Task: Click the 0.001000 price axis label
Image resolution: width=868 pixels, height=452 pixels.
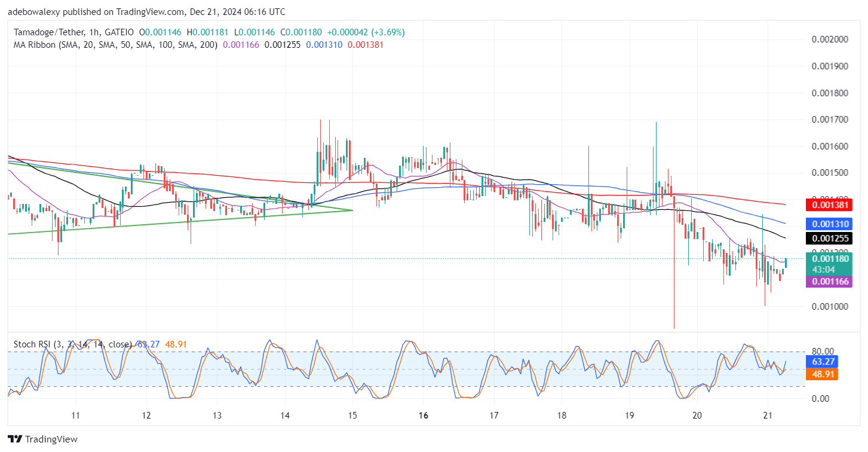Action: point(829,307)
